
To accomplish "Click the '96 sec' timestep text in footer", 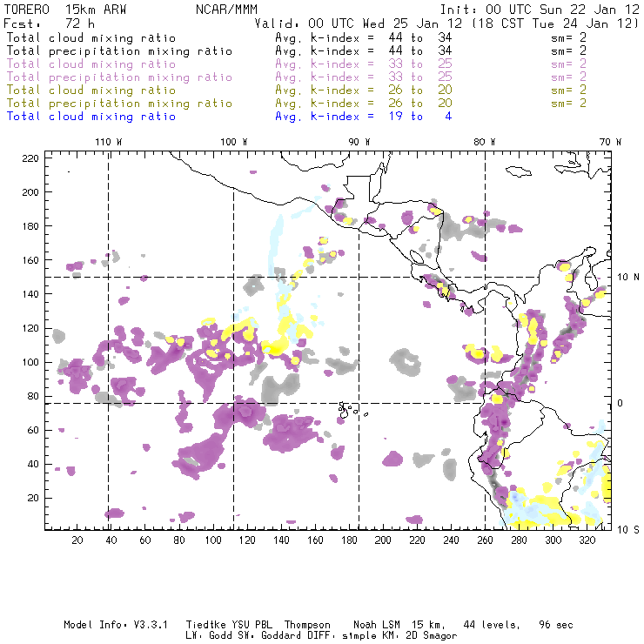I will (556, 625).
